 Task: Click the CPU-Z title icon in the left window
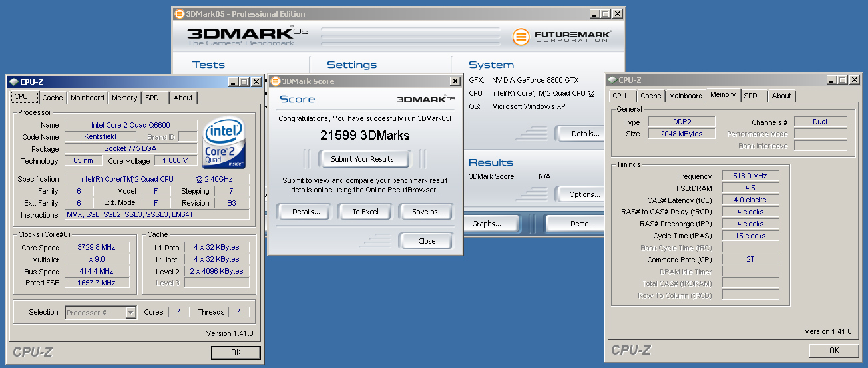tap(14, 82)
